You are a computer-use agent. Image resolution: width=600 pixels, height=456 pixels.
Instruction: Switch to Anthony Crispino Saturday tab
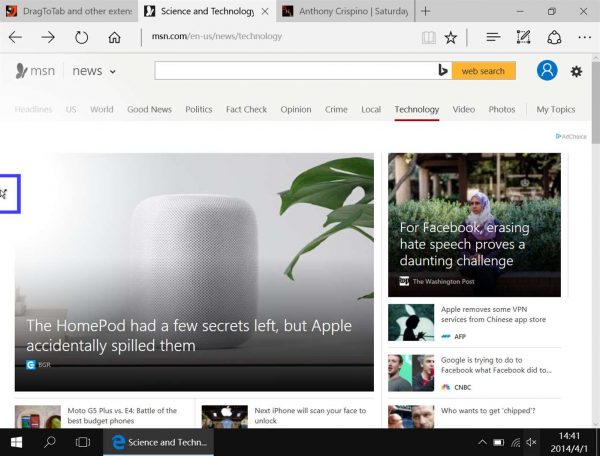click(x=345, y=11)
